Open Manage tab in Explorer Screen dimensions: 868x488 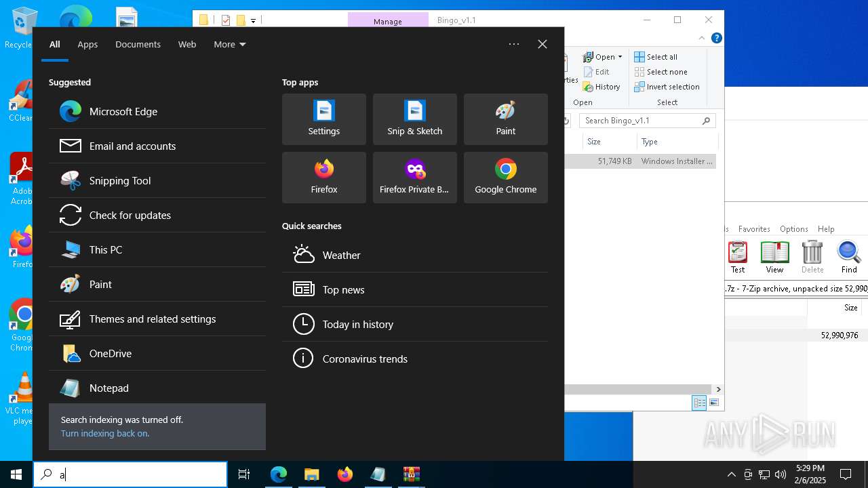click(x=388, y=21)
